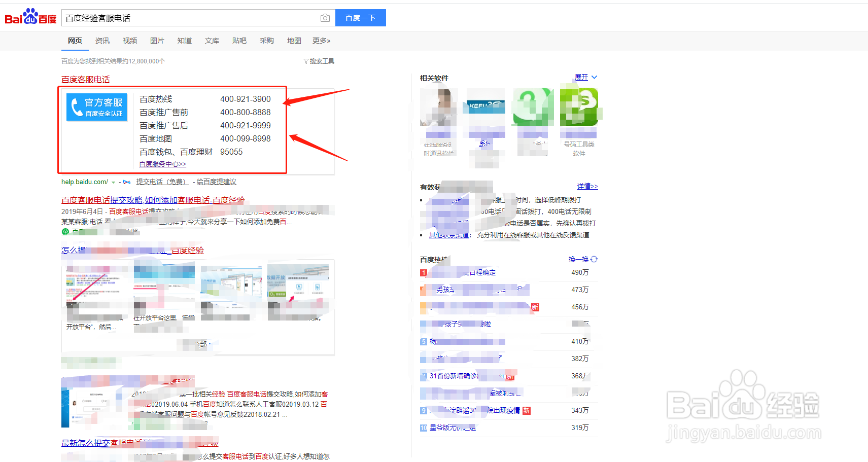Click the 提交电话（免费） link

(162, 182)
